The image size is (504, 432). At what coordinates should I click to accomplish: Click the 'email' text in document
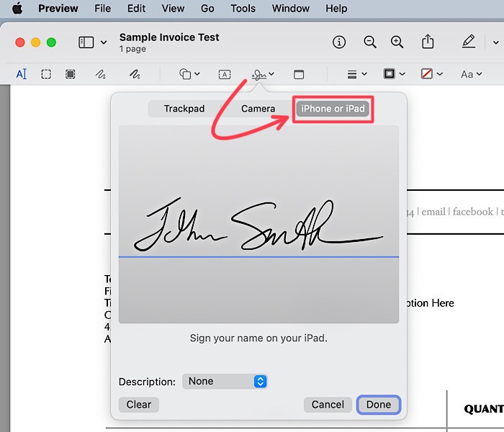433,212
